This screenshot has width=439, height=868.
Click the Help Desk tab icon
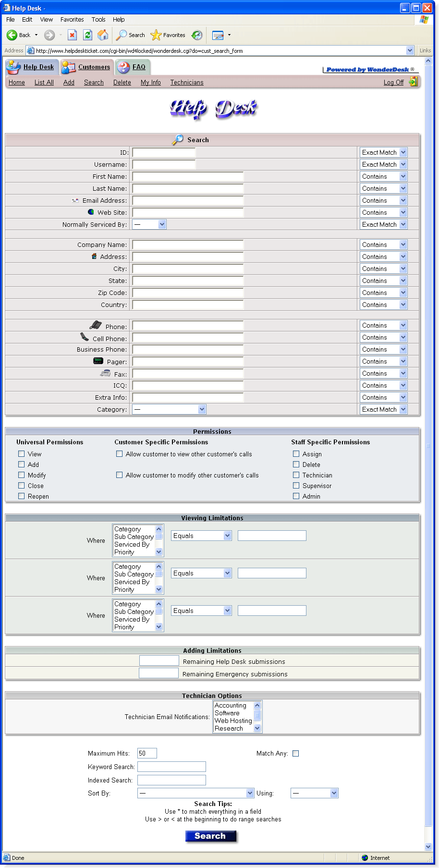(x=13, y=67)
